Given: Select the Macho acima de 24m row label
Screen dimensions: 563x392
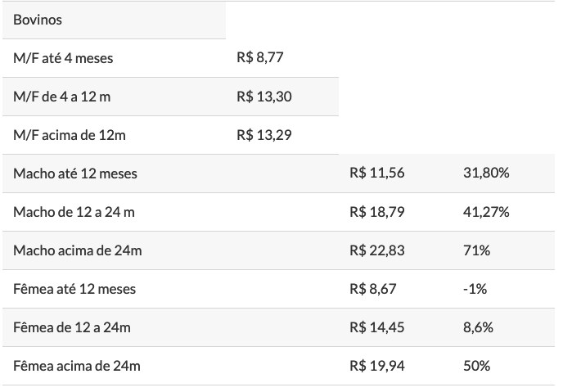Looking at the screenshot, I should point(78,250).
